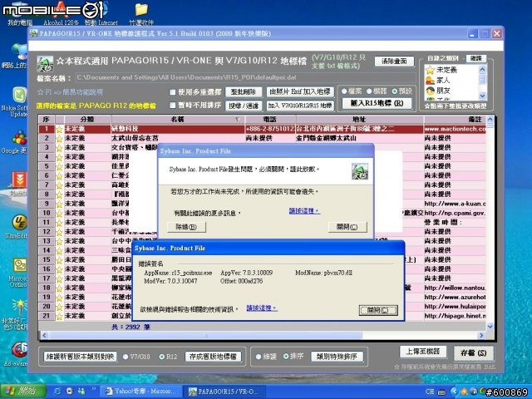This screenshot has height=399, width=532.
Task: Click 搜尋/過濾 button
Action: (244, 106)
